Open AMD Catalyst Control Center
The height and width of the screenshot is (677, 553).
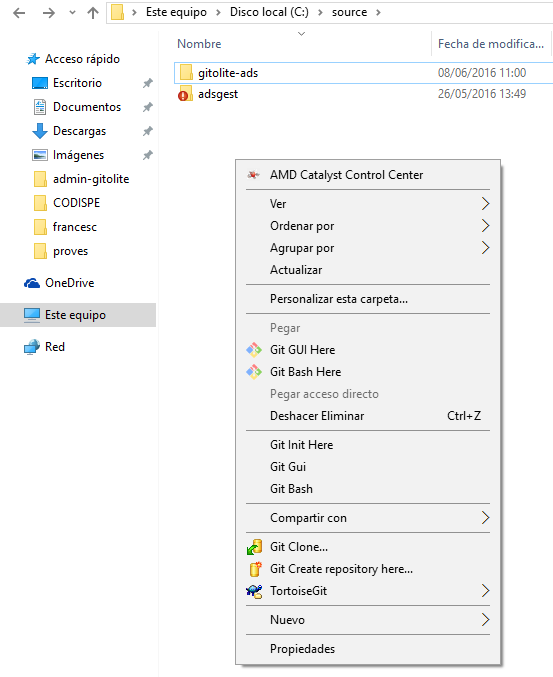368,175
